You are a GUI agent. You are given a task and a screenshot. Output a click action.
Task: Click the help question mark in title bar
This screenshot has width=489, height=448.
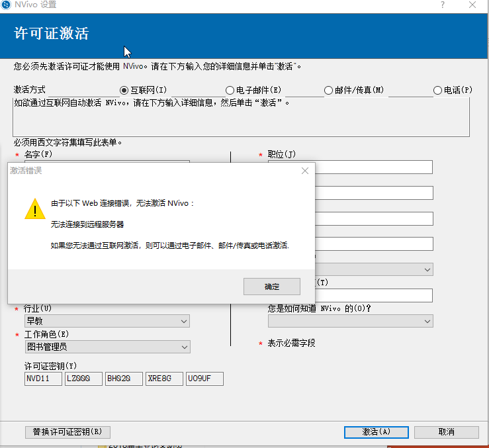(x=442, y=5)
